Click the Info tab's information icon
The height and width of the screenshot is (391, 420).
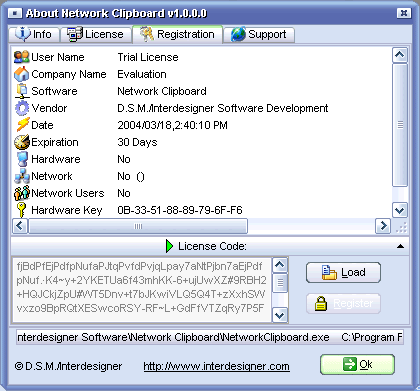23,34
